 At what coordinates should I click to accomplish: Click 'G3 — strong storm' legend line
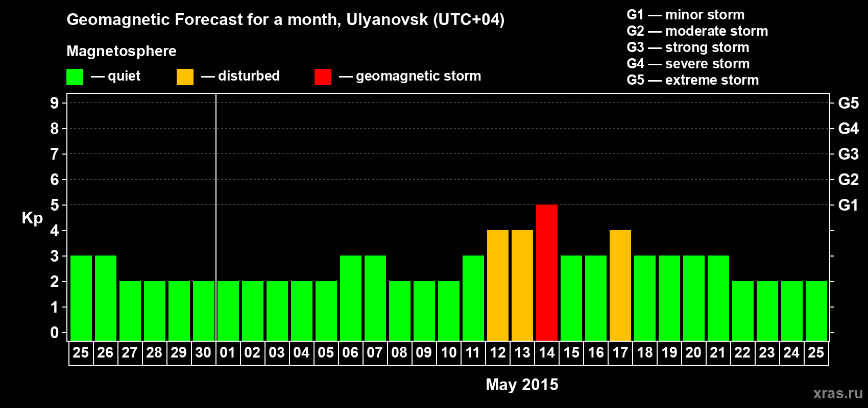[x=688, y=47]
